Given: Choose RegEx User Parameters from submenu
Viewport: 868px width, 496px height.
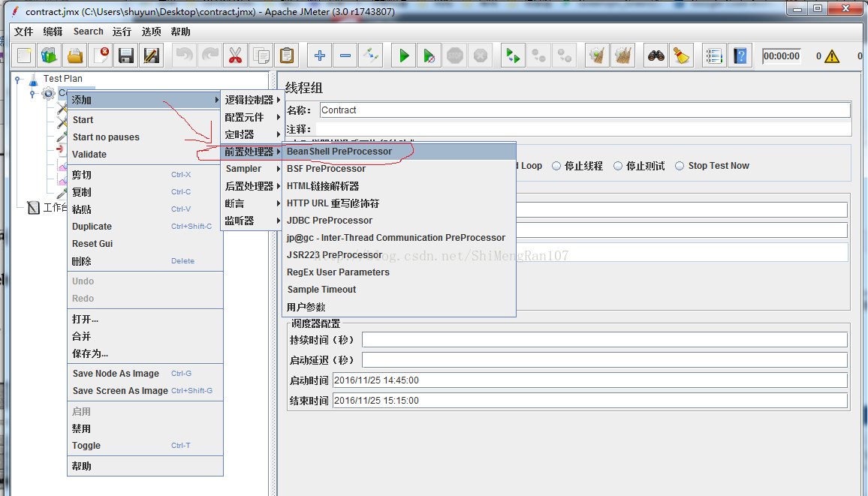Looking at the screenshot, I should (399, 272).
